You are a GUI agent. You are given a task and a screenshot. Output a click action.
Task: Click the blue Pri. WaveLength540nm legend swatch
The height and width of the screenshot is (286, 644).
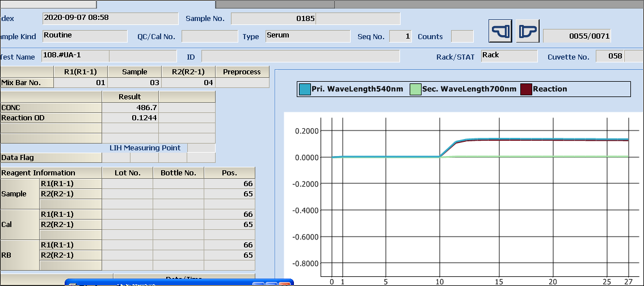[305, 89]
